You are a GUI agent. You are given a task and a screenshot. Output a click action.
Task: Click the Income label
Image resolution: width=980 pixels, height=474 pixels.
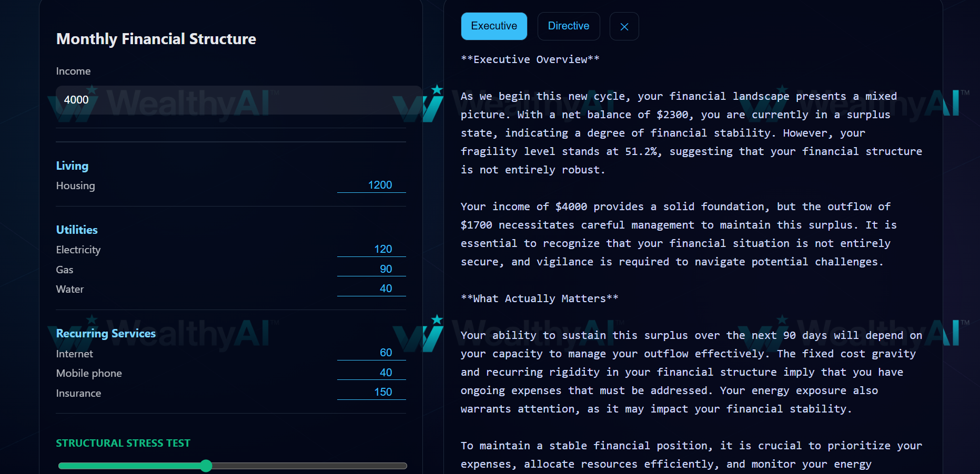73,71
